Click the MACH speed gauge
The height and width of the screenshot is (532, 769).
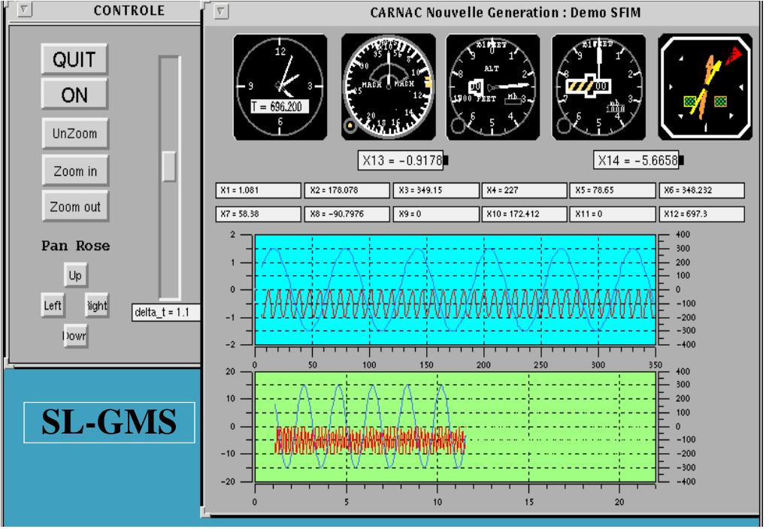click(x=389, y=86)
